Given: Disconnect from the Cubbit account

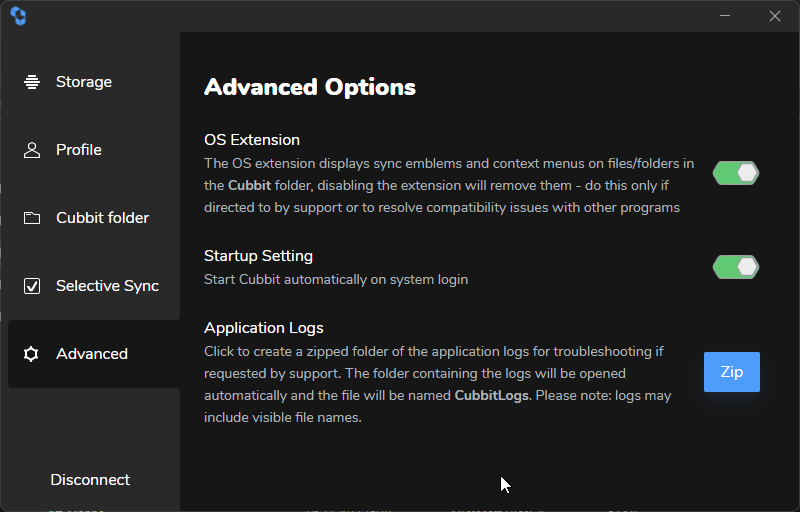Looking at the screenshot, I should pyautogui.click(x=90, y=480).
